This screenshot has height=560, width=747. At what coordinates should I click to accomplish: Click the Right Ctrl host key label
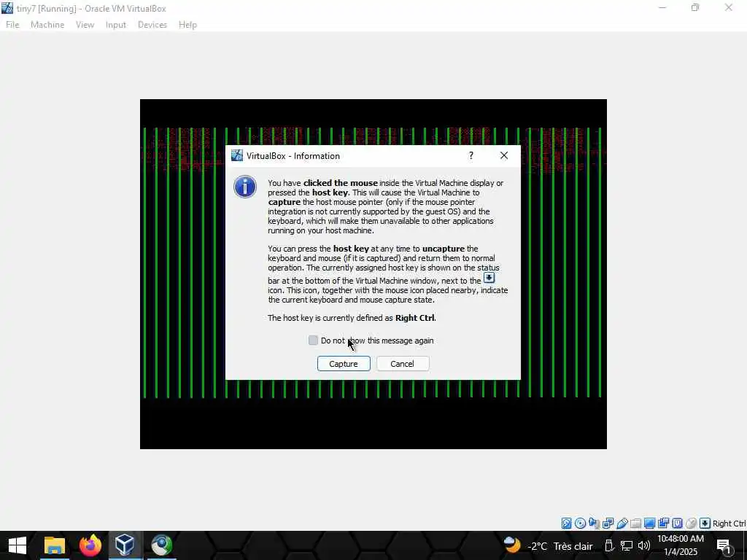coord(729,524)
